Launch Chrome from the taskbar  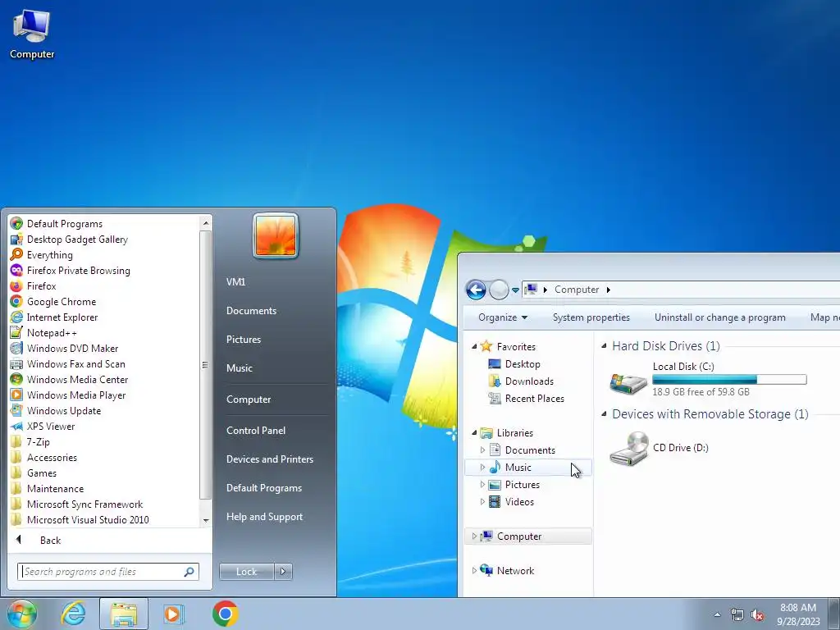225,614
